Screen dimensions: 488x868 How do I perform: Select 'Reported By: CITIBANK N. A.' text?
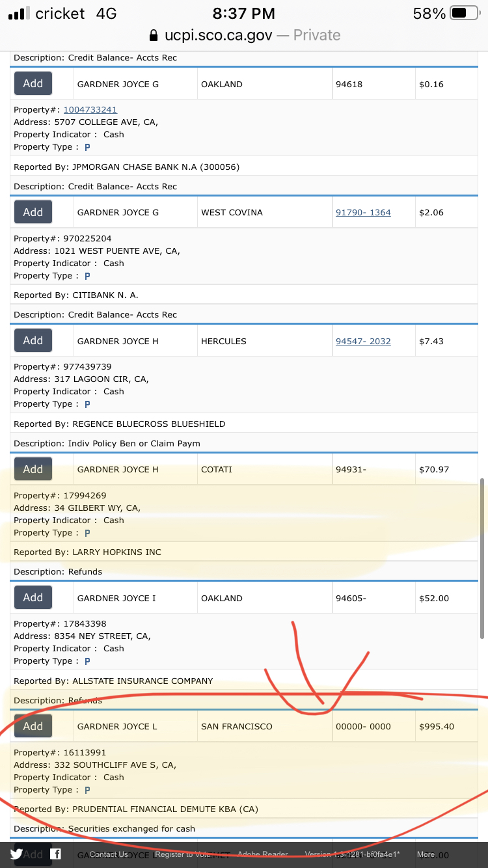(76, 295)
